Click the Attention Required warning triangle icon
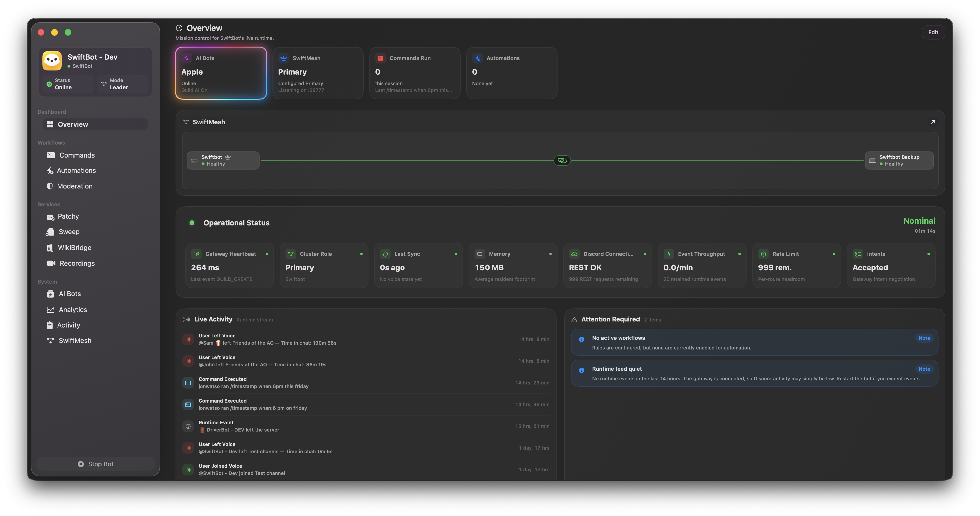This screenshot has width=980, height=516. (574, 320)
